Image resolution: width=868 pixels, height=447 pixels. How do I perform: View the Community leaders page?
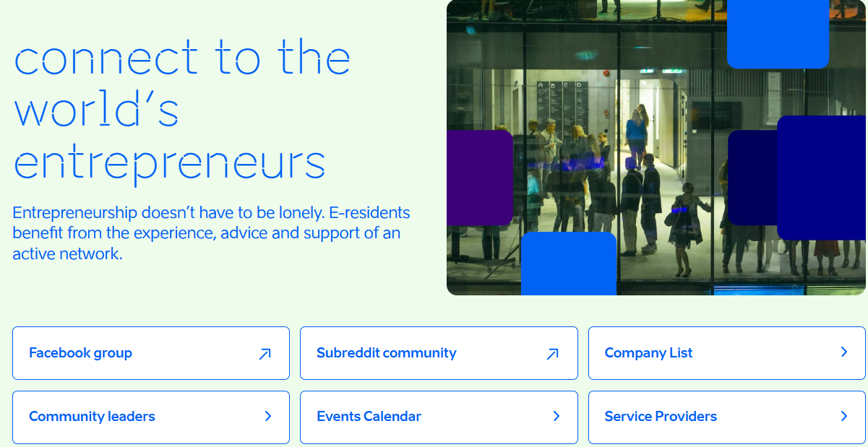coord(151,417)
